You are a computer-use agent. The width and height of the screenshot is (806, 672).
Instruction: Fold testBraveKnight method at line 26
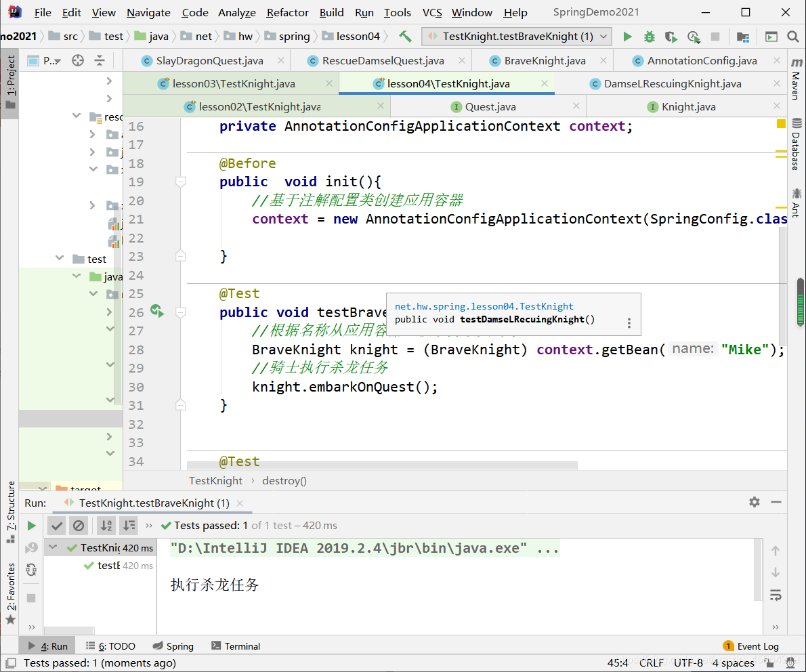tap(180, 312)
